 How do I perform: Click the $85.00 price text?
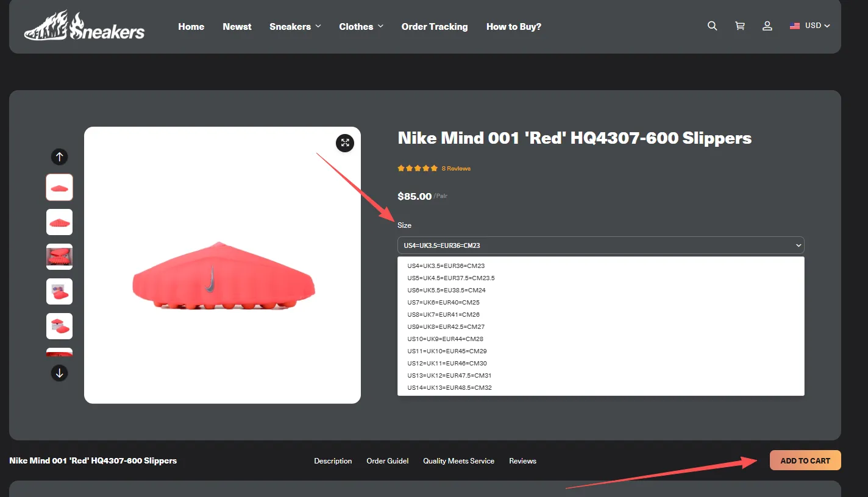click(414, 196)
